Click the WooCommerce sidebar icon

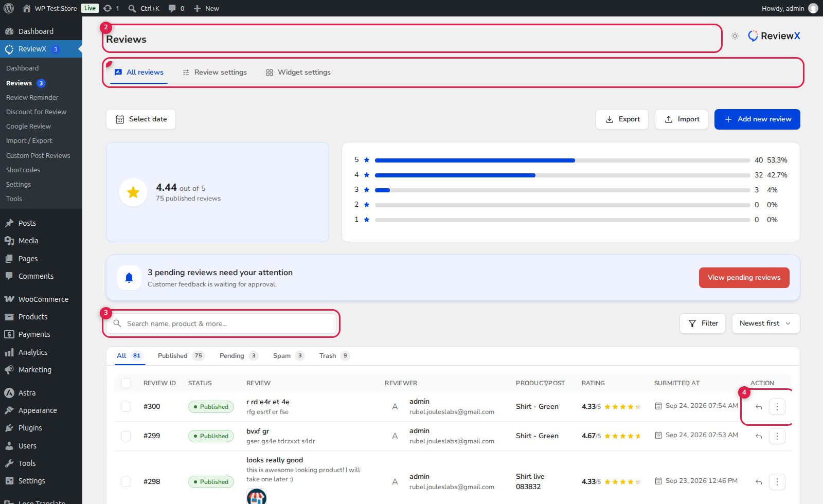(x=9, y=299)
